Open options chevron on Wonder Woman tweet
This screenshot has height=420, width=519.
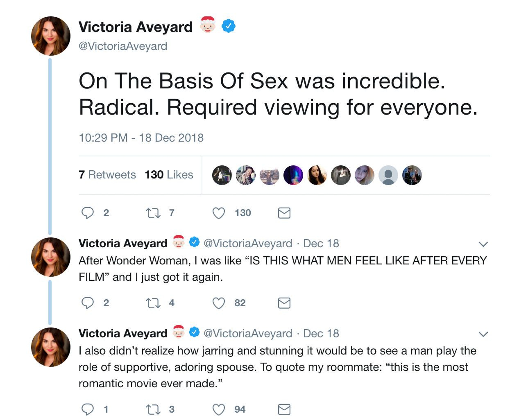(x=483, y=244)
